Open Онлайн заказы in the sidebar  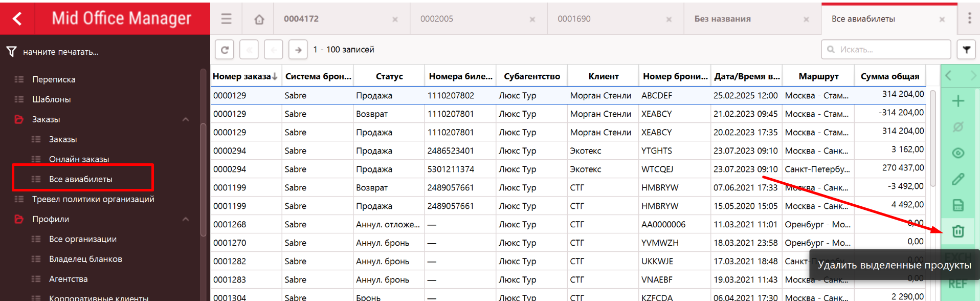pyautogui.click(x=79, y=159)
